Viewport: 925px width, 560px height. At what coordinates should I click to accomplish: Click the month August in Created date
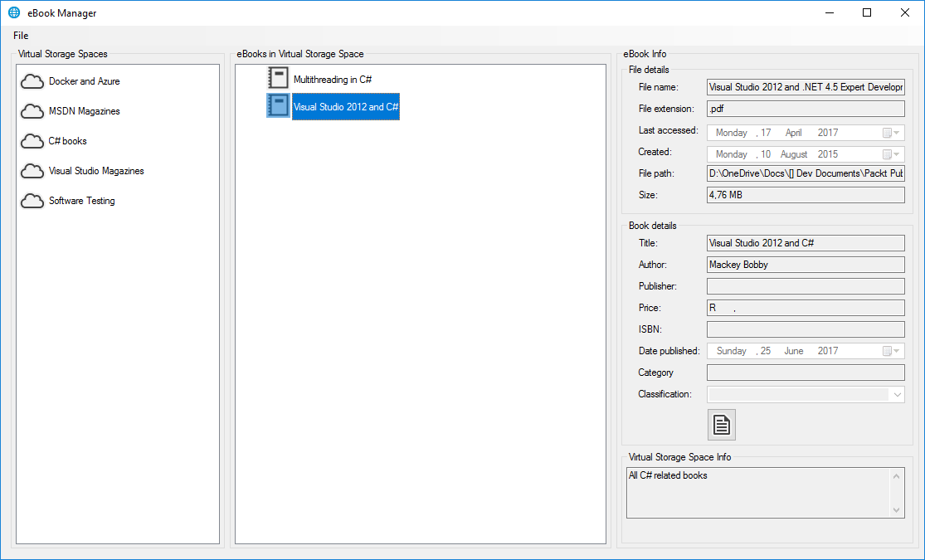794,154
